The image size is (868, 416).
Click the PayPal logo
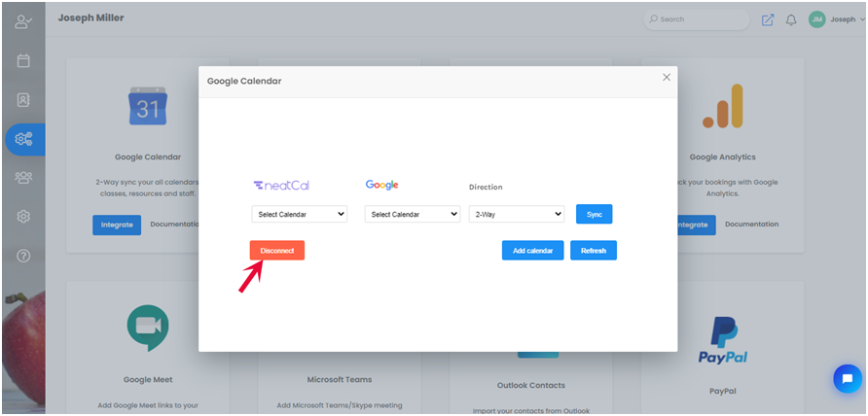coord(722,340)
